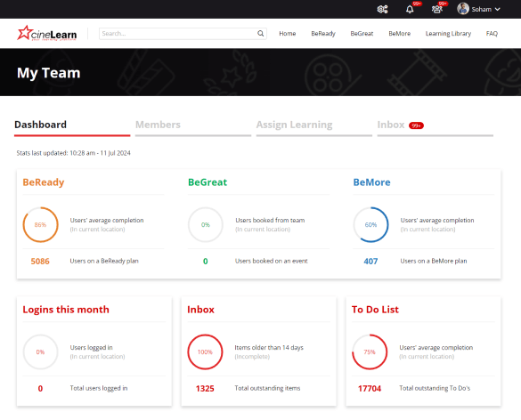This screenshot has height=420, width=521.
Task: Click the Stats last updated timestamp
Action: 73,153
